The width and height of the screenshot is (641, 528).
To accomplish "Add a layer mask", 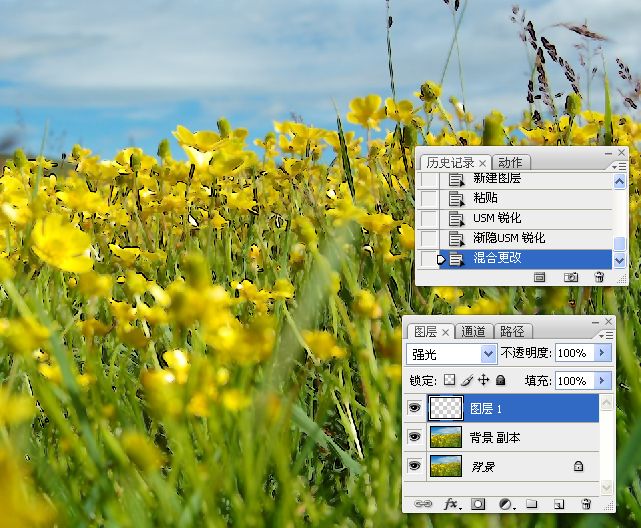I will [478, 504].
